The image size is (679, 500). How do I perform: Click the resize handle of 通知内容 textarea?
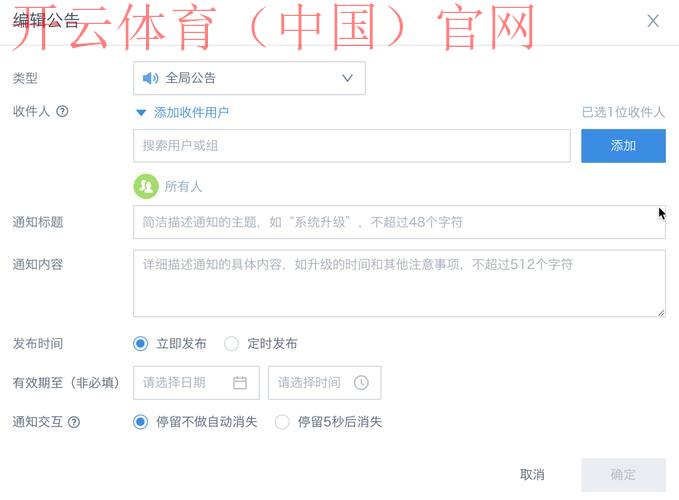(661, 313)
